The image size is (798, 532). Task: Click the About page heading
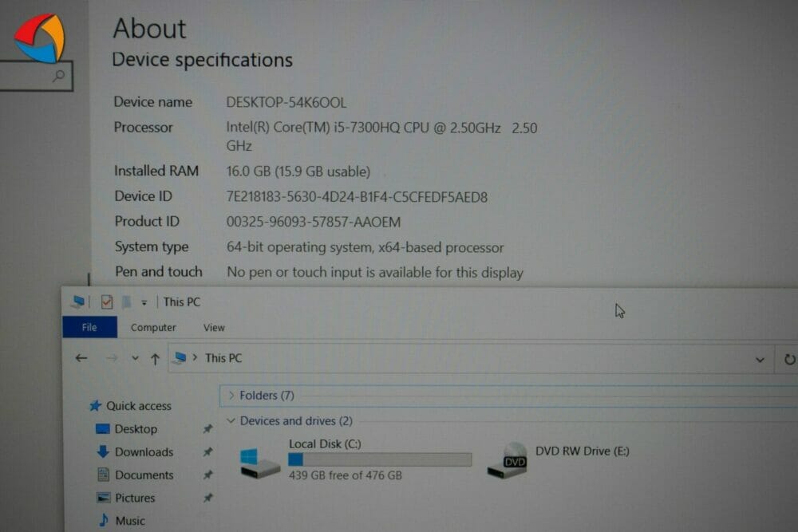click(x=150, y=28)
